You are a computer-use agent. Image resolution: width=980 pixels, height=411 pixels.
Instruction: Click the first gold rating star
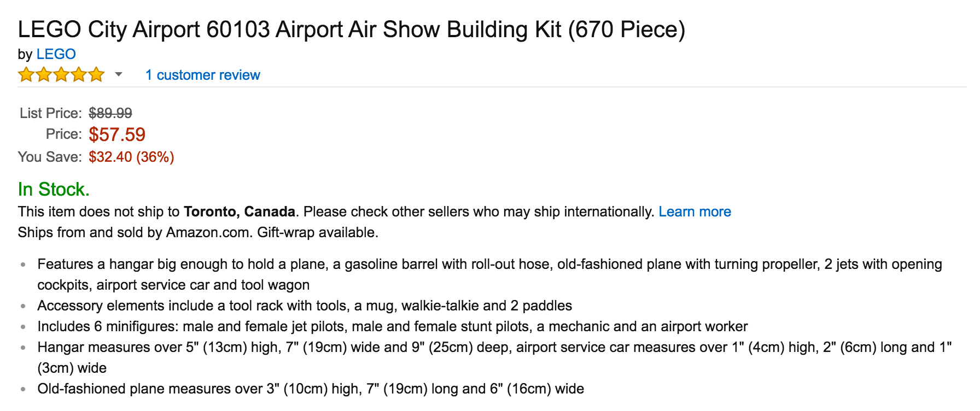click(26, 75)
